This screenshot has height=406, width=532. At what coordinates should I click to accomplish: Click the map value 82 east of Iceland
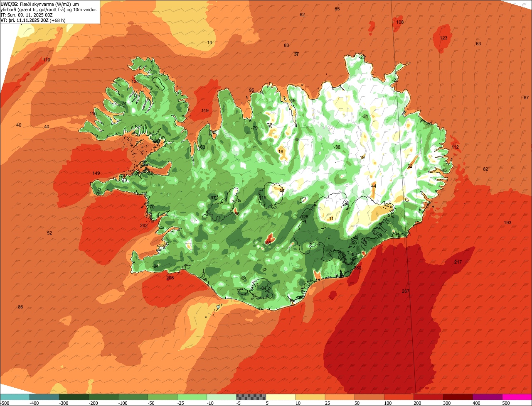point(485,169)
